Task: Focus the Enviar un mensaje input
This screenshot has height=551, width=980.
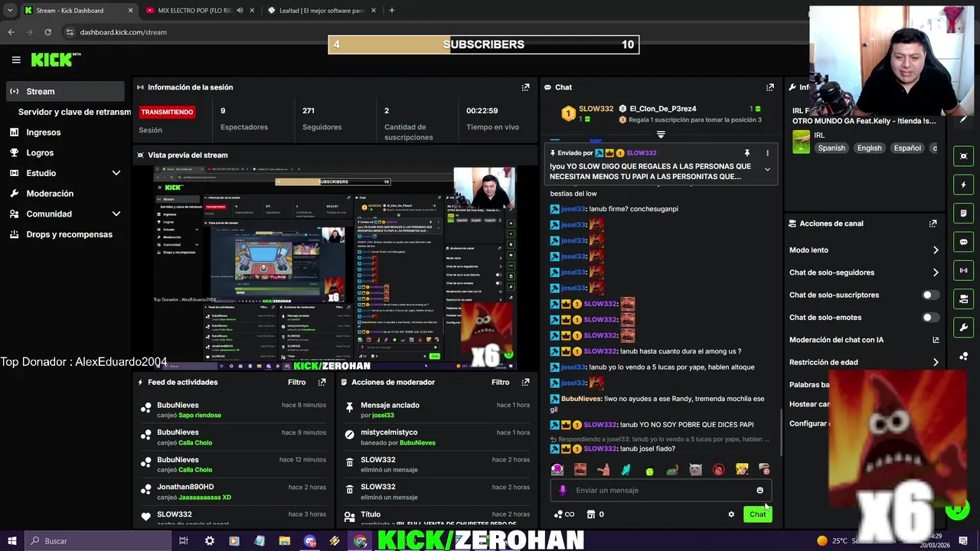Action: tap(661, 491)
